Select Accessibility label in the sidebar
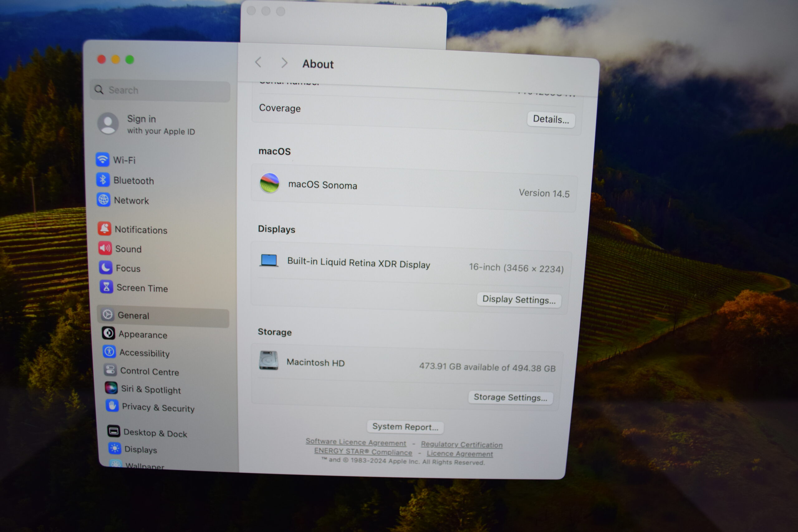The width and height of the screenshot is (798, 532). (x=145, y=353)
